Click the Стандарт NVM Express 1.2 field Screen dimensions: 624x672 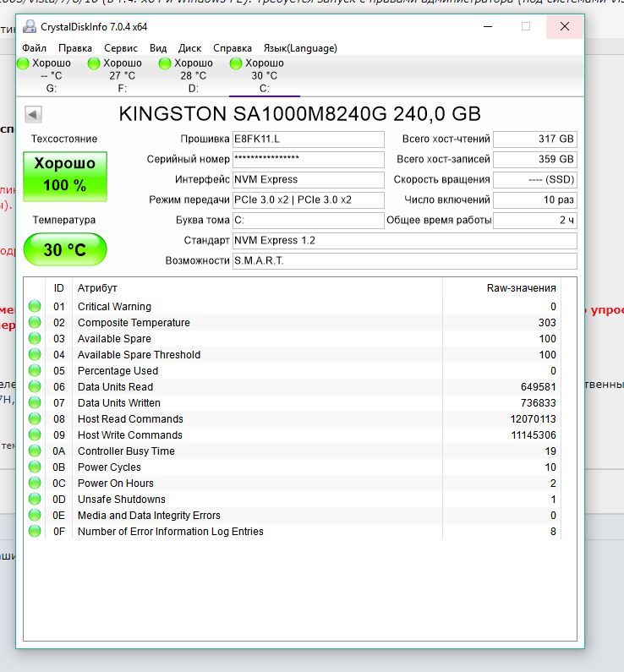click(x=404, y=240)
